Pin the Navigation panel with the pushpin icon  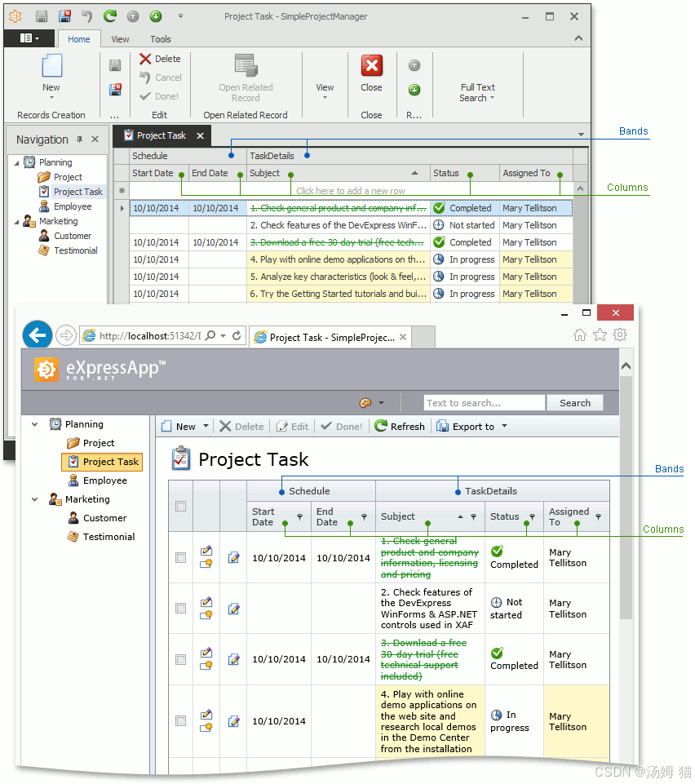pos(79,140)
